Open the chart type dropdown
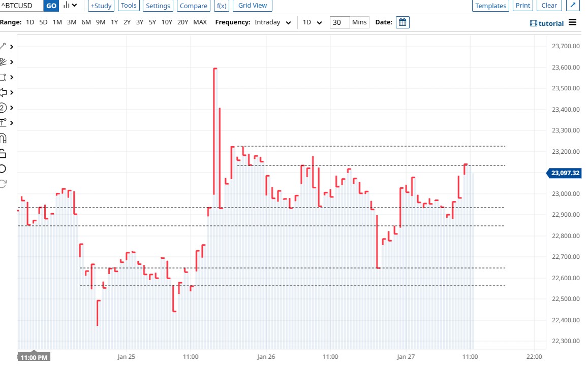This screenshot has width=588, height=370. coord(70,6)
